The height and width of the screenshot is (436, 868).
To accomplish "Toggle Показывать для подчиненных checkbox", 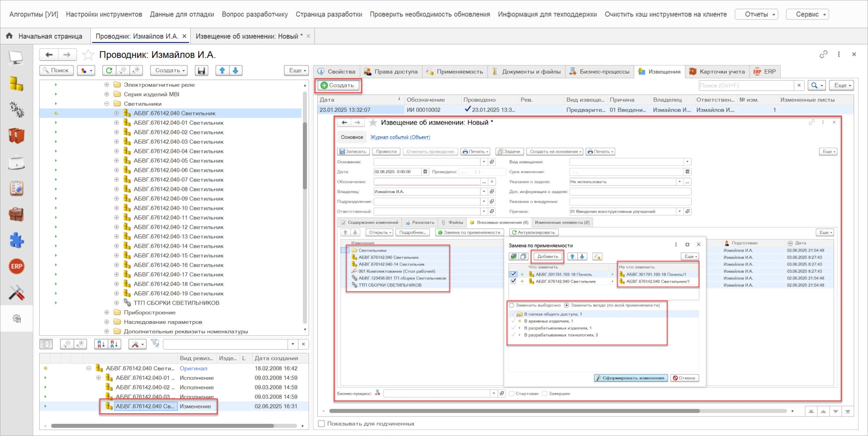I will tap(321, 424).
